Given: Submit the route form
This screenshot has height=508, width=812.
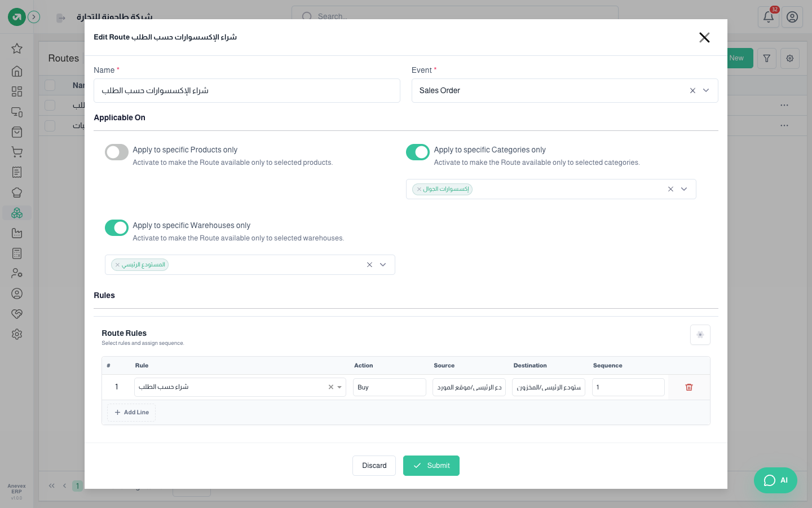Looking at the screenshot, I should pyautogui.click(x=431, y=466).
